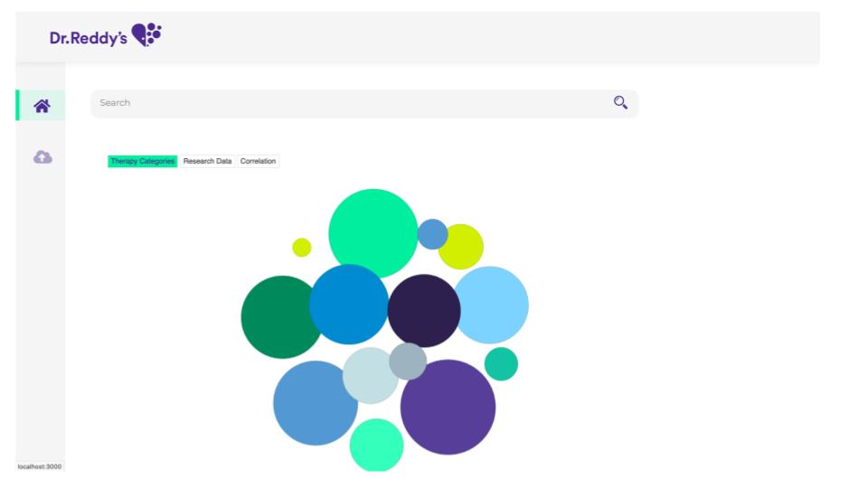This screenshot has width=868, height=488.
Task: Click the magnifying glass search icon
Action: click(x=620, y=103)
